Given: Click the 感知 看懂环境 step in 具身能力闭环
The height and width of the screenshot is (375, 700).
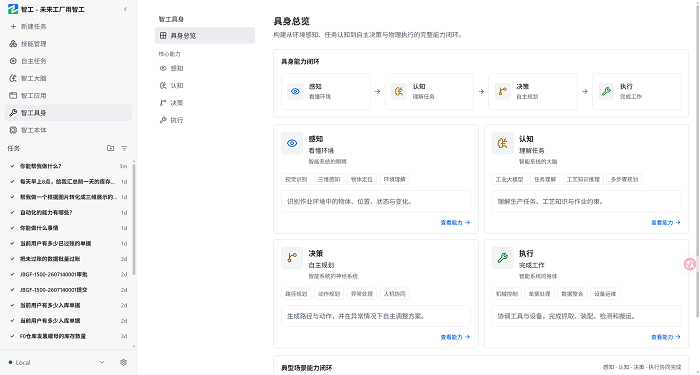Looking at the screenshot, I should point(325,92).
